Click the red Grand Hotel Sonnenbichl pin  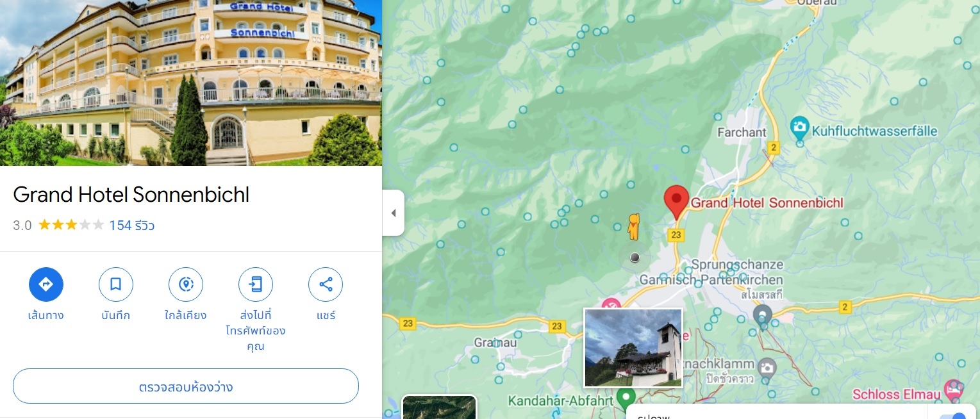(676, 202)
